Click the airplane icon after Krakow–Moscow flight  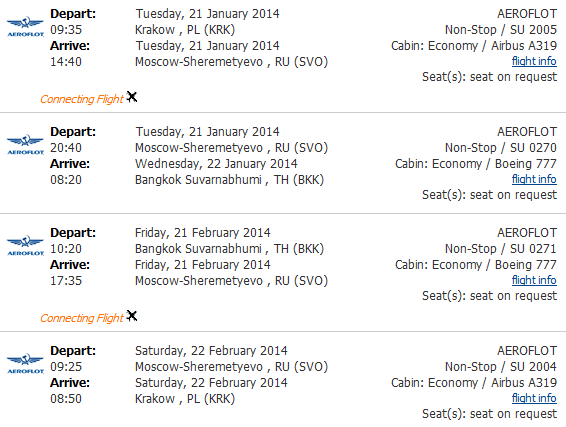[132, 97]
